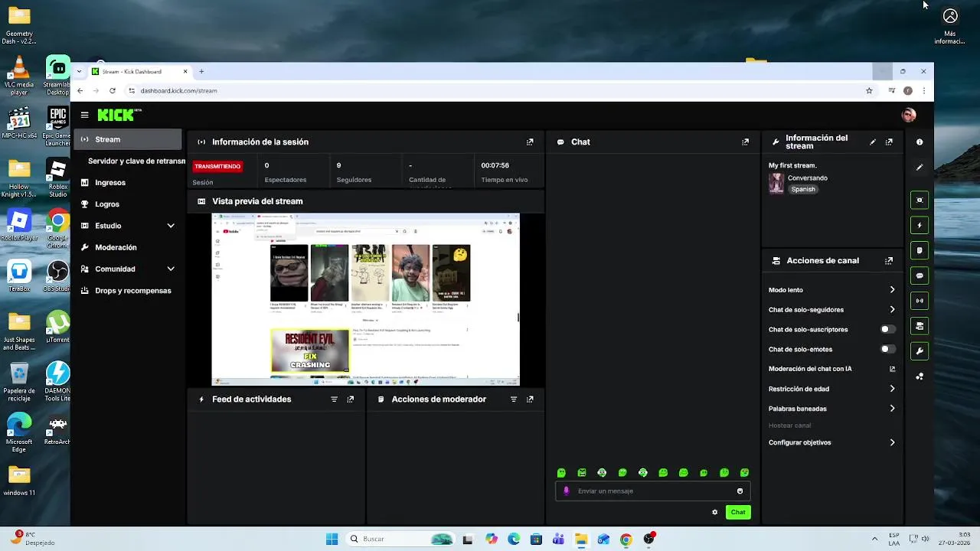The height and width of the screenshot is (551, 980).
Task: Pop out the Información de la sesión panel
Action: pos(530,142)
